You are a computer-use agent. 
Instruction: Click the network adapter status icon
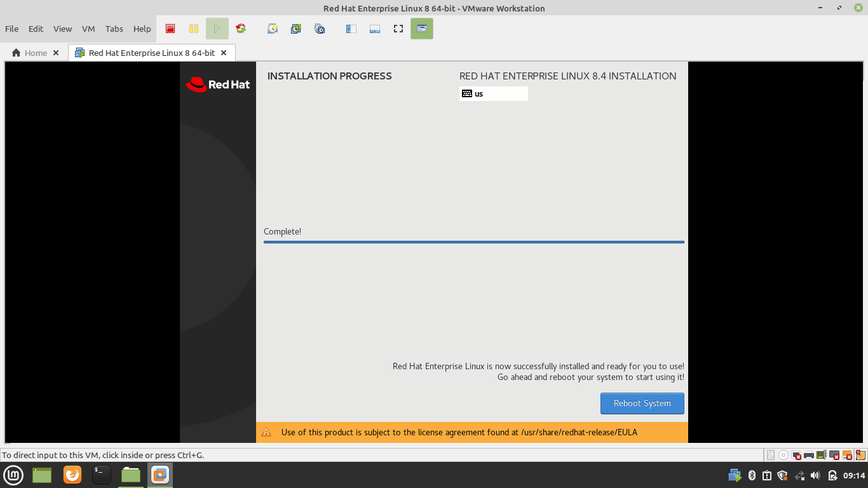tap(796, 455)
